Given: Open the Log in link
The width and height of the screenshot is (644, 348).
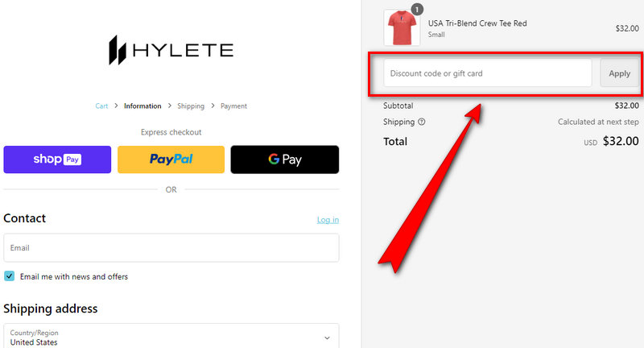Looking at the screenshot, I should [x=328, y=220].
